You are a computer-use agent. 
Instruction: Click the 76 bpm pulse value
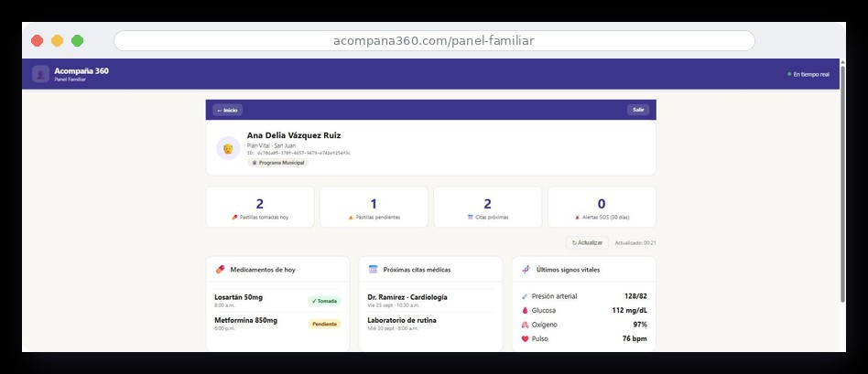635,339
